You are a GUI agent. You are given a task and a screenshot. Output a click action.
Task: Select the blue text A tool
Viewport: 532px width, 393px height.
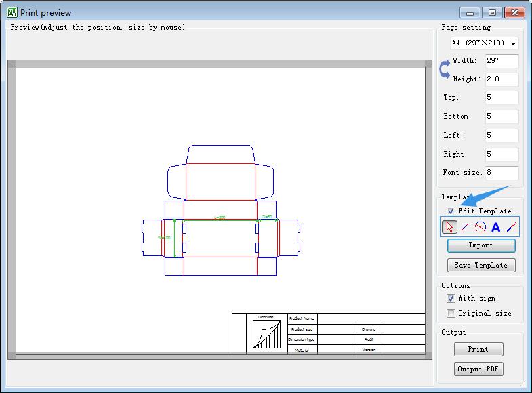(x=495, y=227)
